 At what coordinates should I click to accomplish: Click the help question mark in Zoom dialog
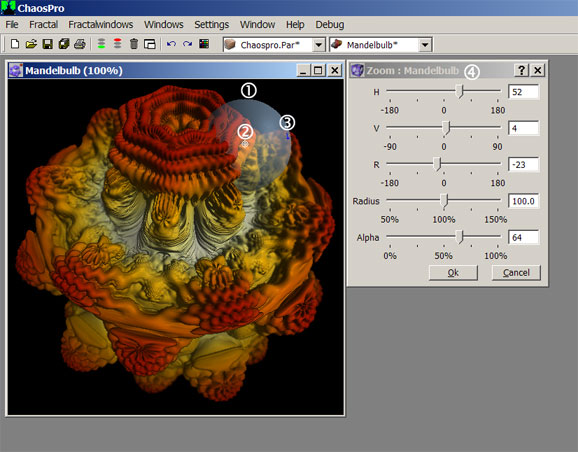click(x=521, y=70)
